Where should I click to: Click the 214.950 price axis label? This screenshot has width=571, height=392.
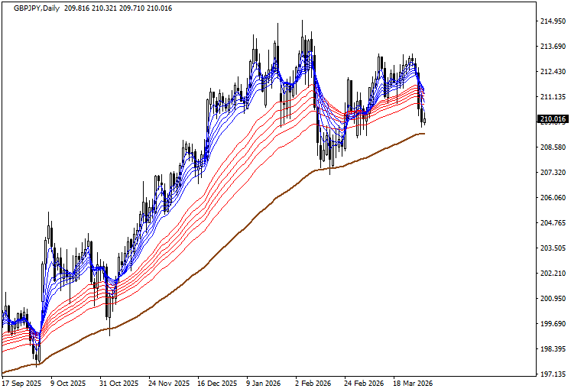point(552,21)
